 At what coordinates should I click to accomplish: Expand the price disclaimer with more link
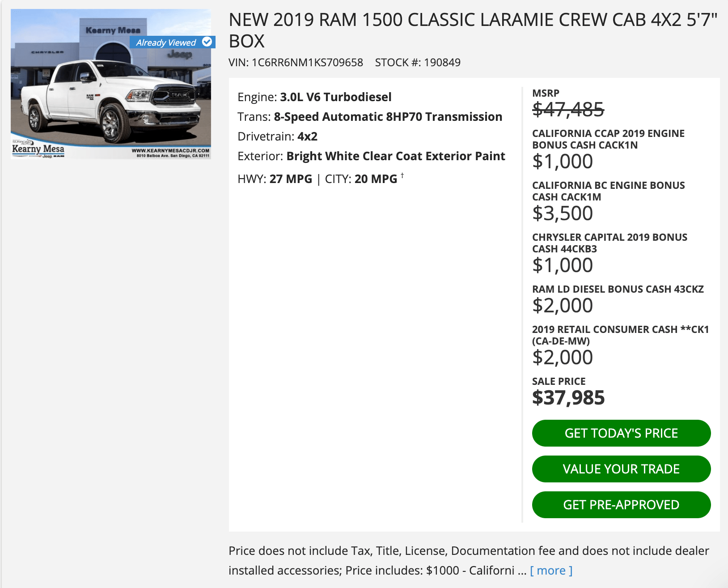(551, 571)
